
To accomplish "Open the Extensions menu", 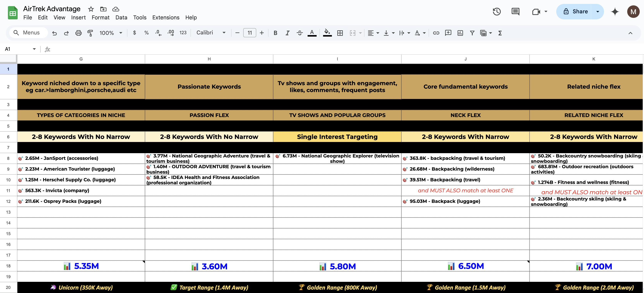I will point(166,17).
